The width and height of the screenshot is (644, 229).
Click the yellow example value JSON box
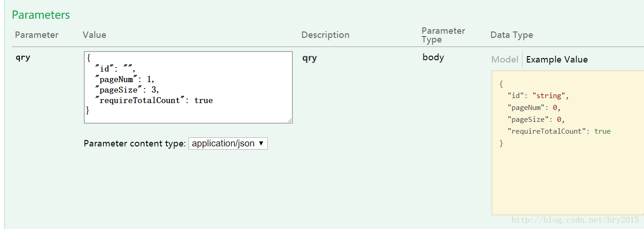567,142
